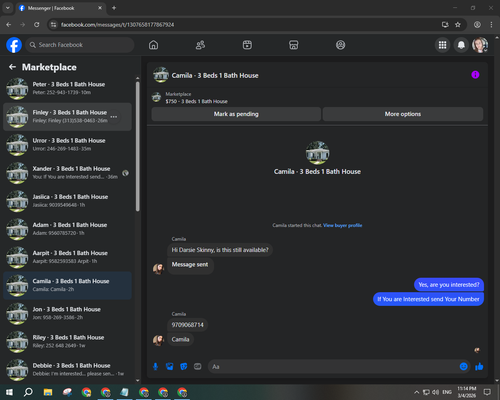The width and height of the screenshot is (500, 400).
Task: Open File Explorer from the taskbar
Action: [x=48, y=392]
